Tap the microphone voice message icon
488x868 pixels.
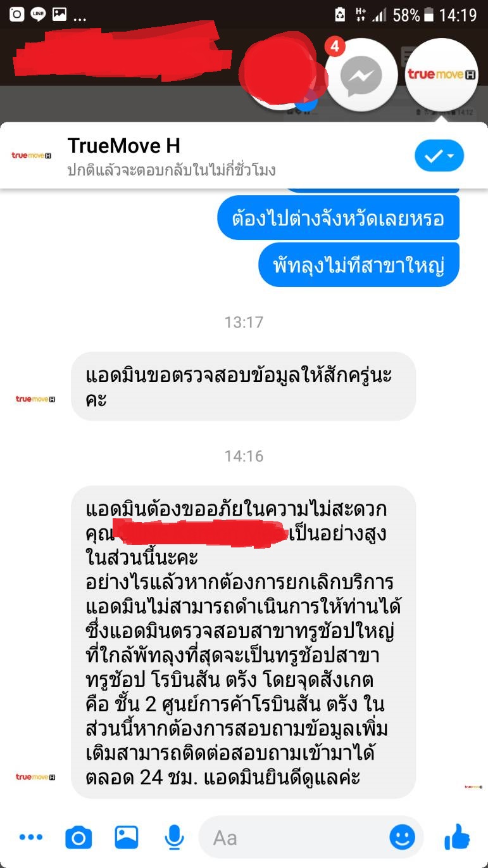click(x=173, y=838)
